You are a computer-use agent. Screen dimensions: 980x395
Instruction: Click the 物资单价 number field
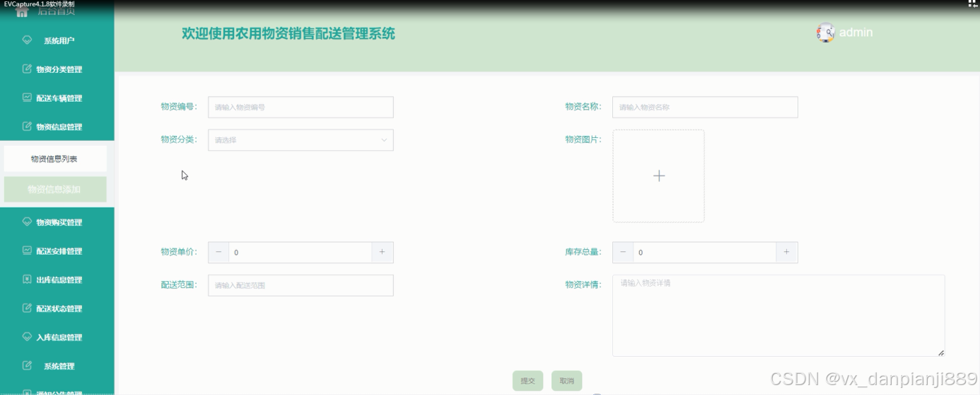click(x=301, y=253)
